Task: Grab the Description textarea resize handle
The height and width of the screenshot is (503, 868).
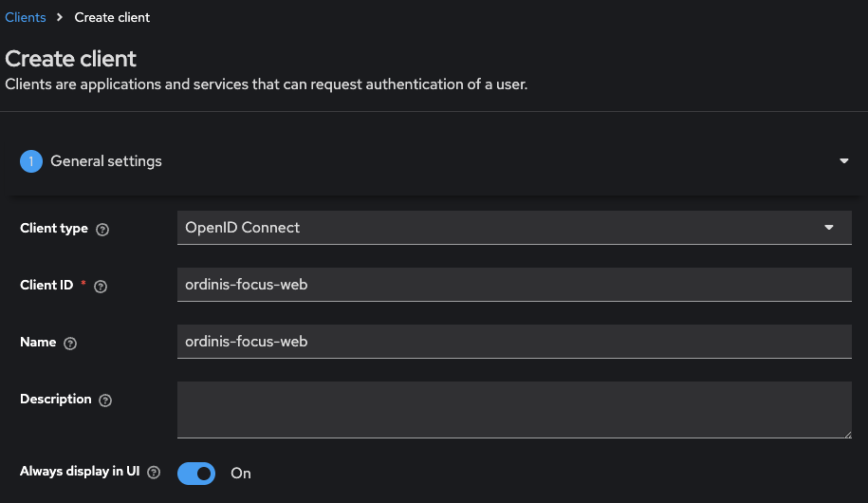Action: [x=846, y=433]
